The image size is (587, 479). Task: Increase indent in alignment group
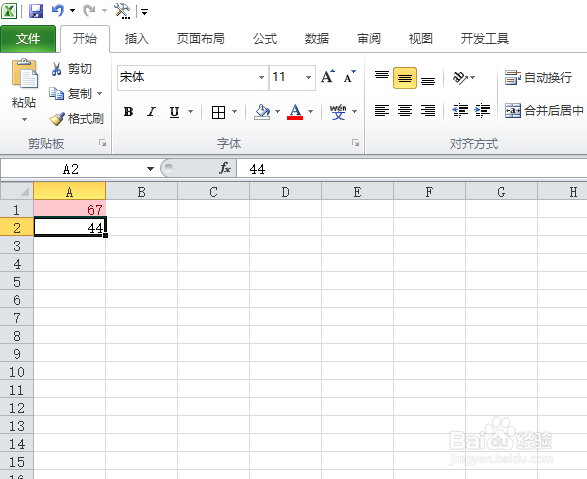click(482, 111)
